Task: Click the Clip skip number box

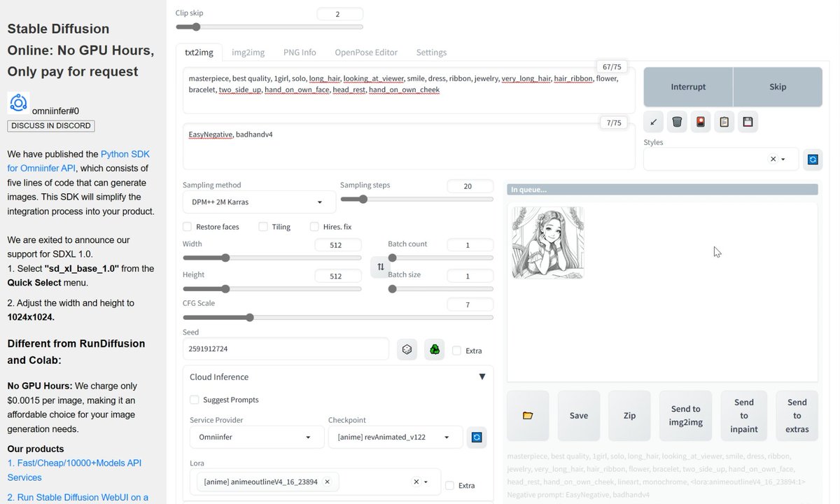Action: [339, 14]
